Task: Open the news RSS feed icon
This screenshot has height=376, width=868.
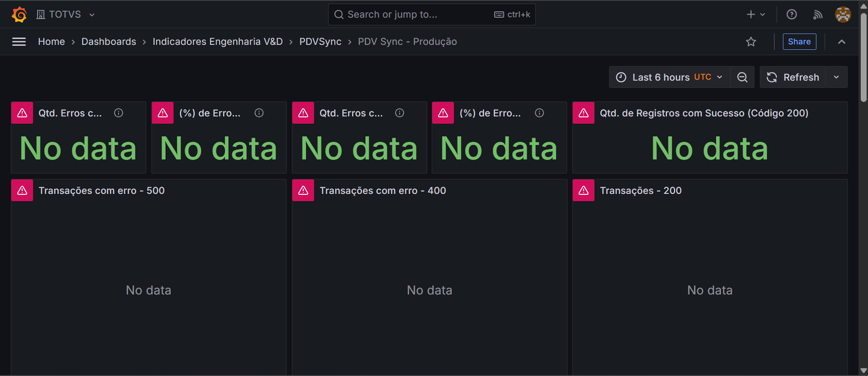Action: click(x=817, y=14)
